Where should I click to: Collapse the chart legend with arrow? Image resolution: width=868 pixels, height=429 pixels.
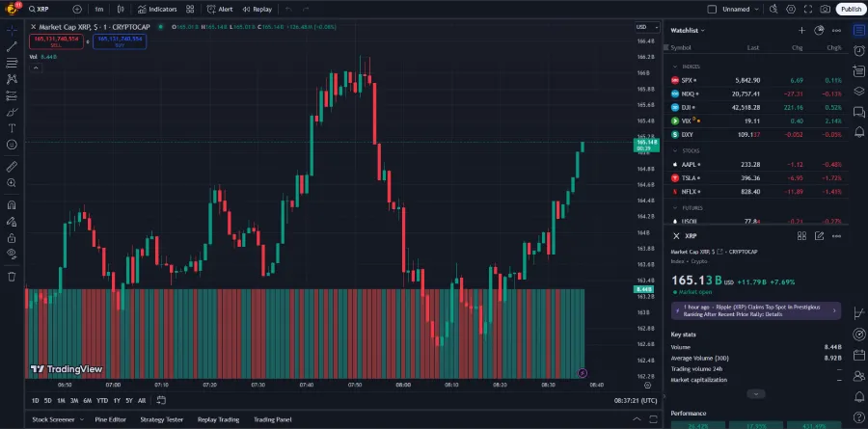tap(36, 67)
